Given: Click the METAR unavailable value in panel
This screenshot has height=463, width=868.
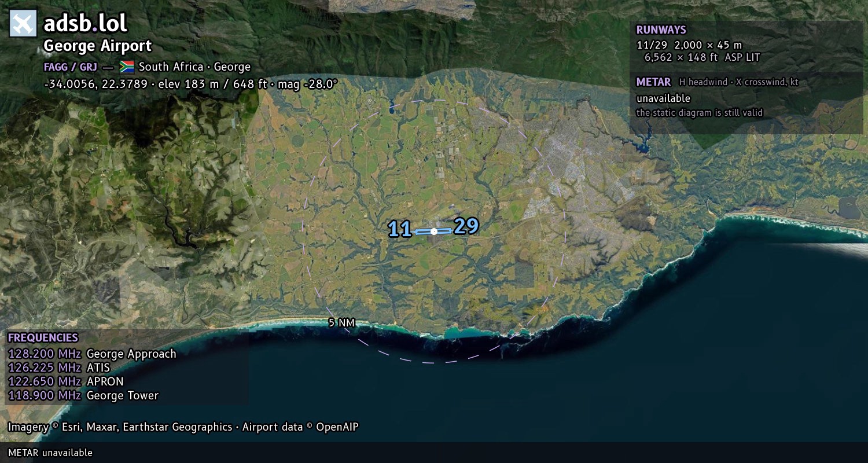Looking at the screenshot, I should tap(663, 98).
